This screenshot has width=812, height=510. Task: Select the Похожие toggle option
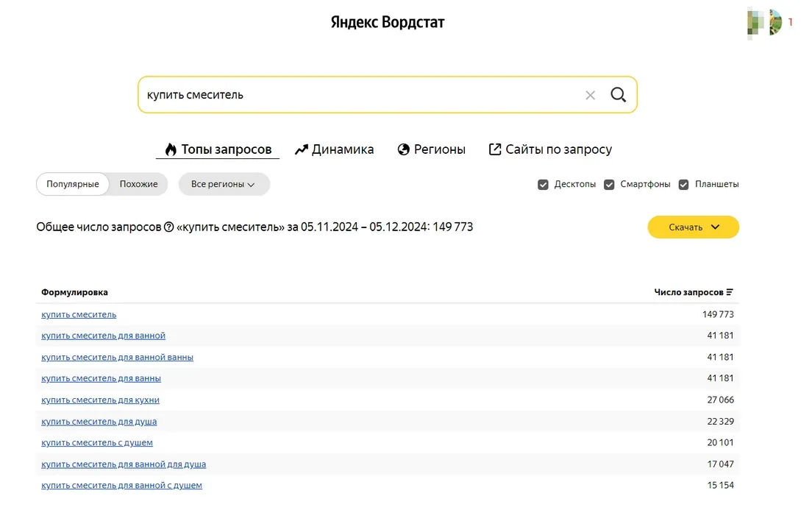click(x=138, y=184)
